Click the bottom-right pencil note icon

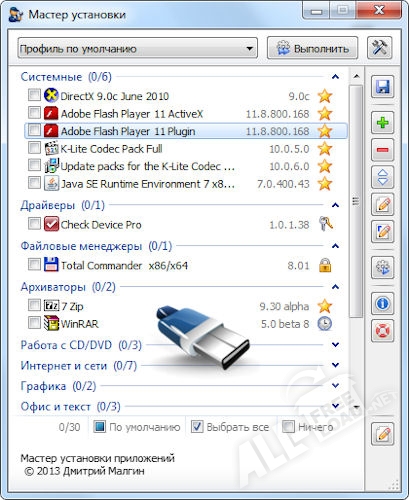point(382,434)
